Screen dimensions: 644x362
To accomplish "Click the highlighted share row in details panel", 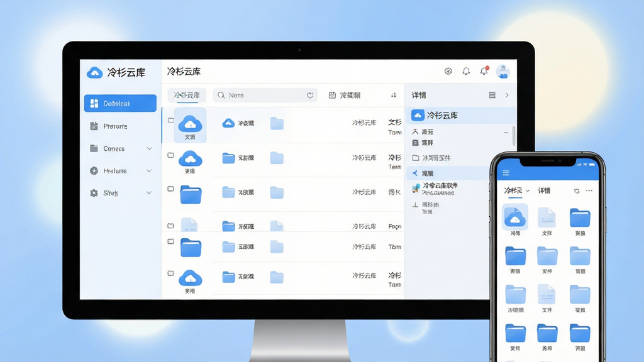I will point(448,173).
